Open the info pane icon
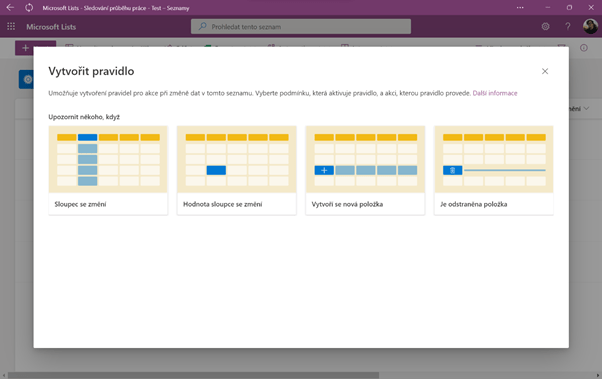Image resolution: width=602 pixels, height=379 pixels. pos(584,48)
